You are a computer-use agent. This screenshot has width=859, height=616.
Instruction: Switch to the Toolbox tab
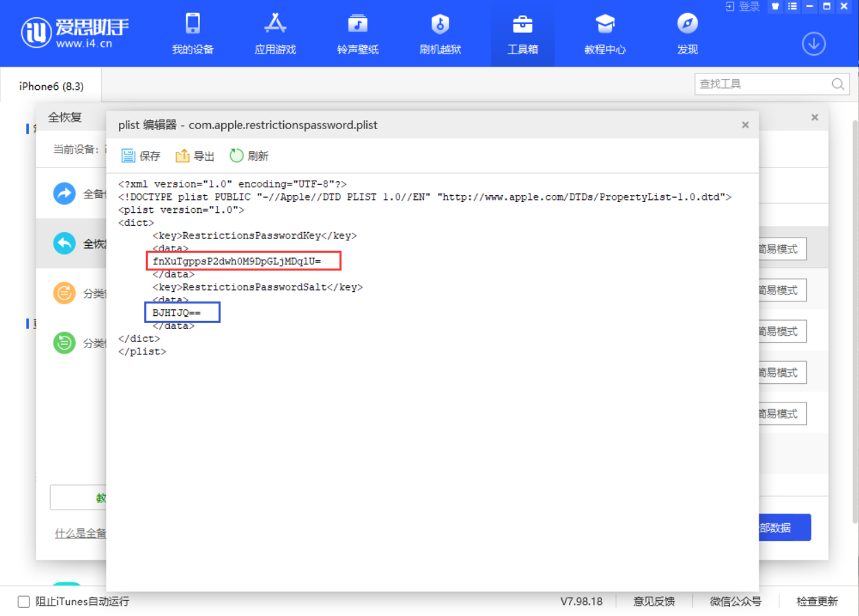522,34
